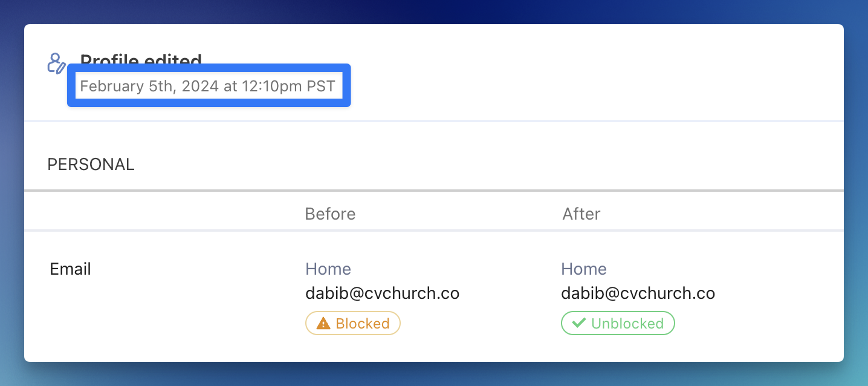Click the checkmark icon in Unblocked badge
Screen dimensions: 868x386
click(578, 323)
